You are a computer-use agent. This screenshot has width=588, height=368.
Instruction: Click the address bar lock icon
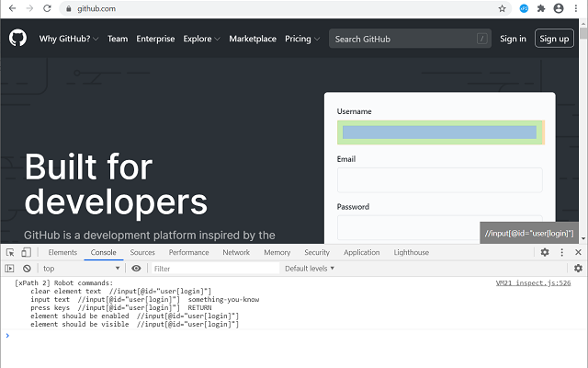68,8
